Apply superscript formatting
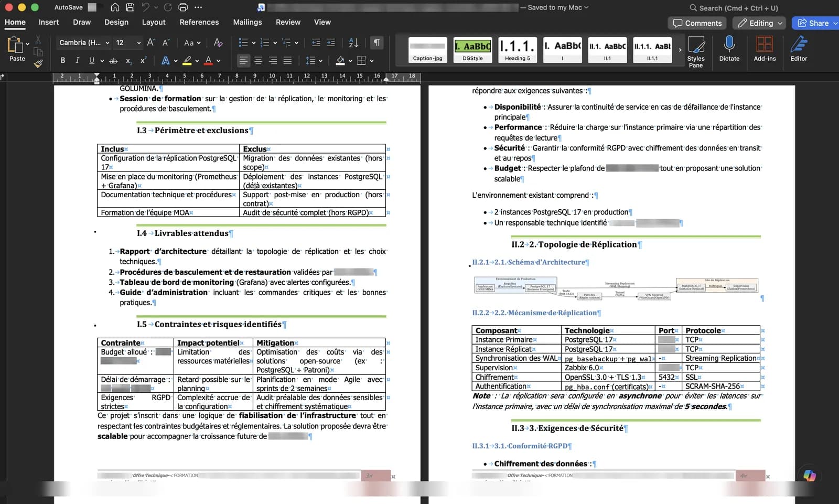The height and width of the screenshot is (504, 839). (x=143, y=61)
